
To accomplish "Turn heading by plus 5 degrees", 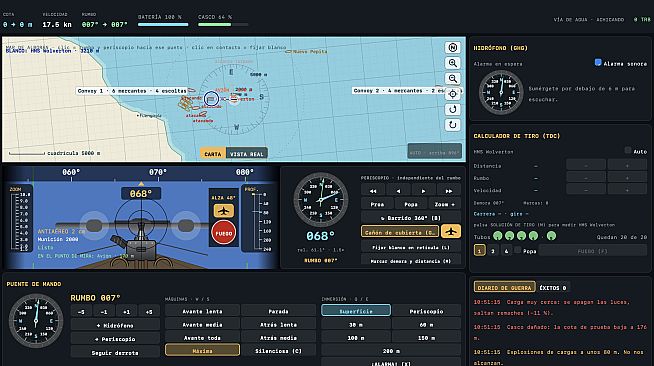I will 149,311.
